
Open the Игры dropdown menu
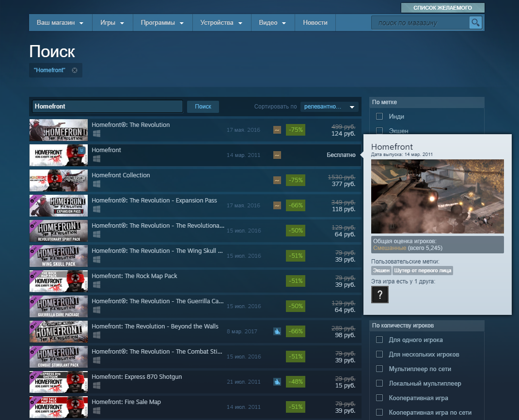tap(112, 22)
